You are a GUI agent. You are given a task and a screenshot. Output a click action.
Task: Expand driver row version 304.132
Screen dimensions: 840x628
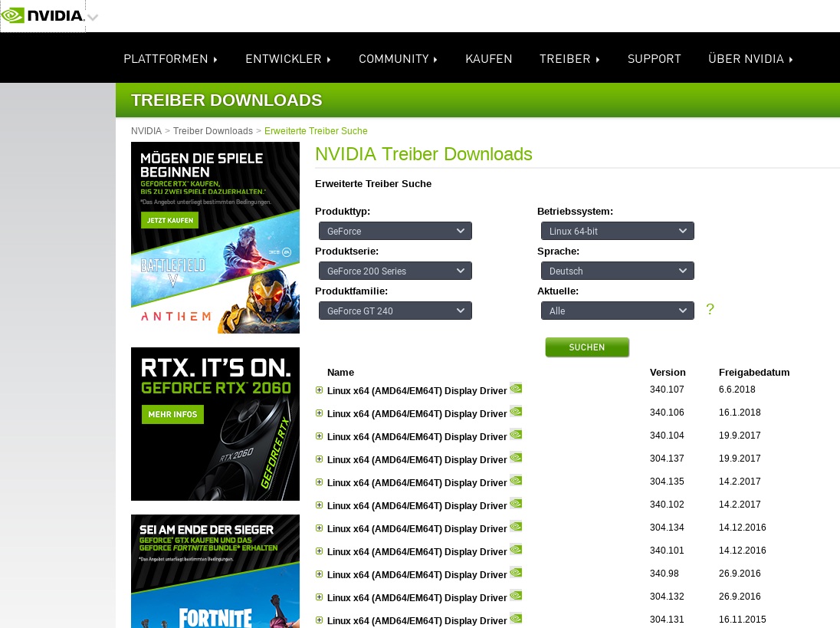320,597
